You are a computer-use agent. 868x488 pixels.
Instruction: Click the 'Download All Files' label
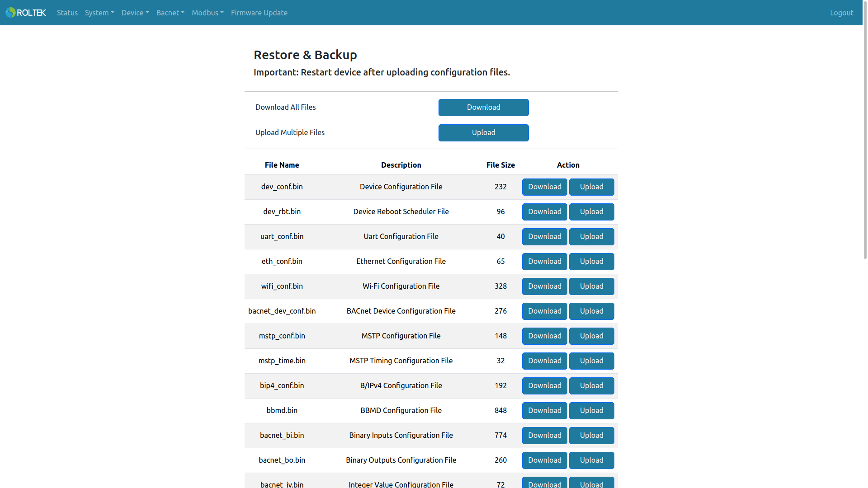(x=285, y=108)
